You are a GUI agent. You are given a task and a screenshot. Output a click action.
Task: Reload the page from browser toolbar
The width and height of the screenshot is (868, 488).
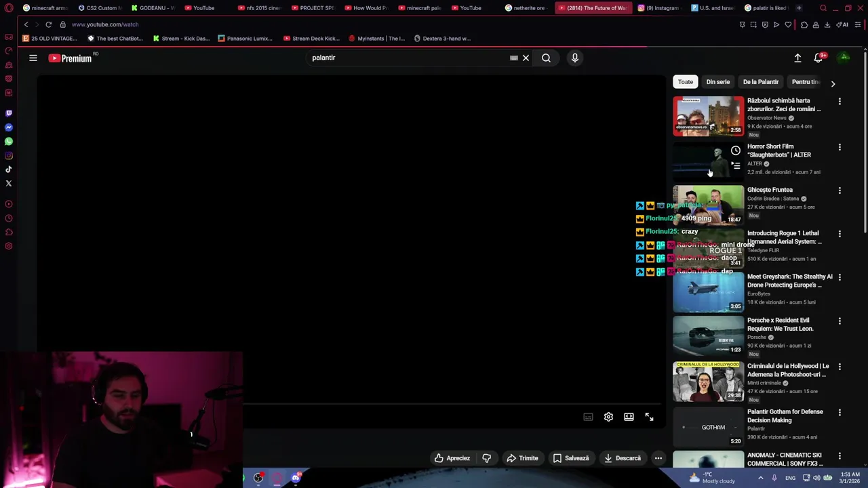(49, 24)
